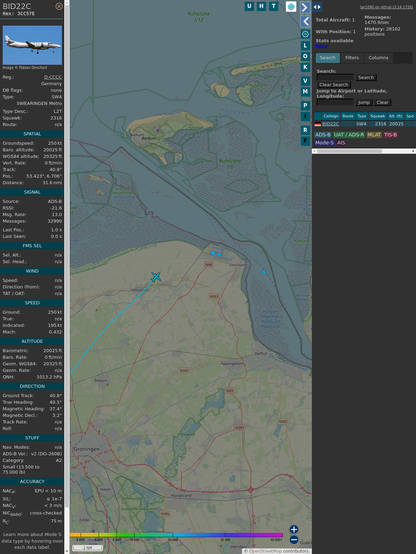Switch to the Columns tab
This screenshot has width=416, height=554.
(x=378, y=58)
